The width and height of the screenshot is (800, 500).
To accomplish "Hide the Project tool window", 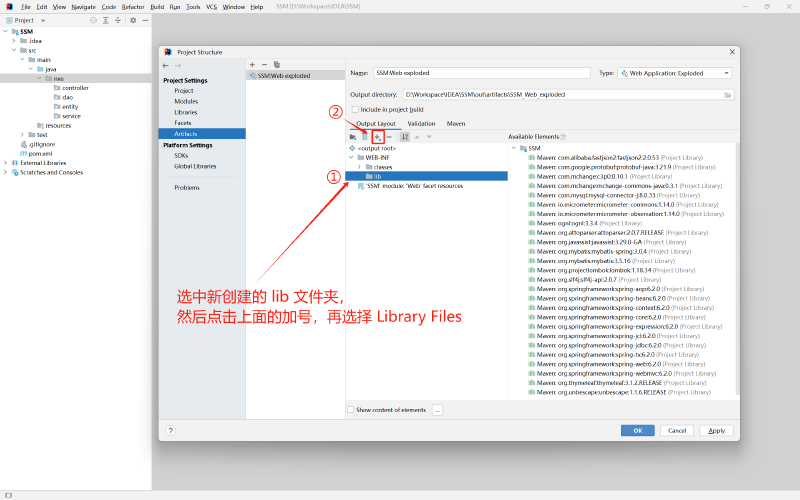I will tap(145, 20).
